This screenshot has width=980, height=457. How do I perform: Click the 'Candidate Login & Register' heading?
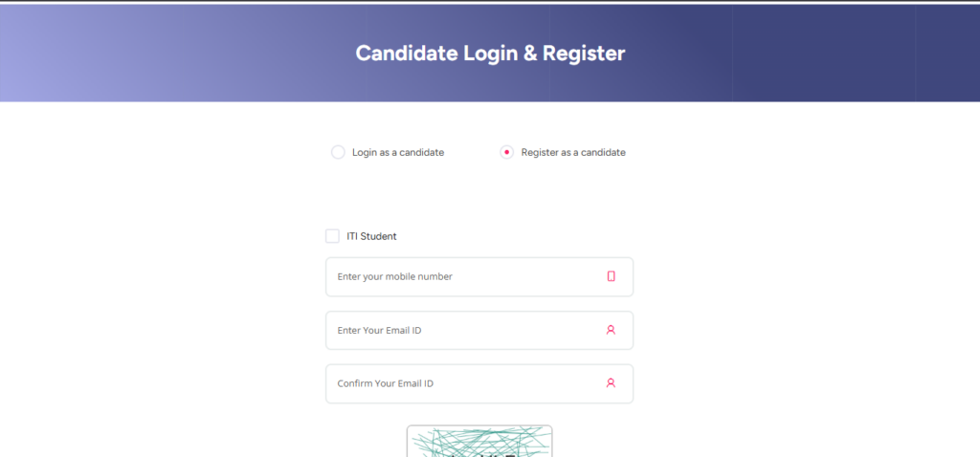point(490,54)
